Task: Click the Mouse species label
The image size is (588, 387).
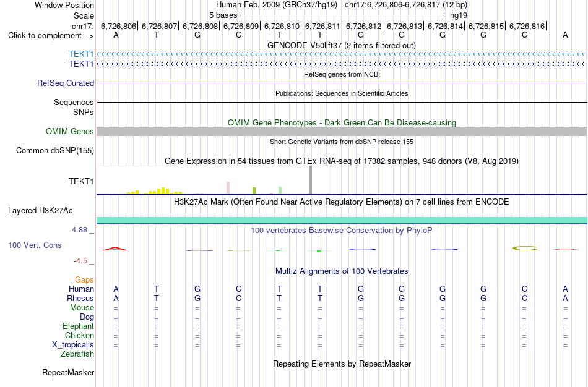Action: coord(82,308)
